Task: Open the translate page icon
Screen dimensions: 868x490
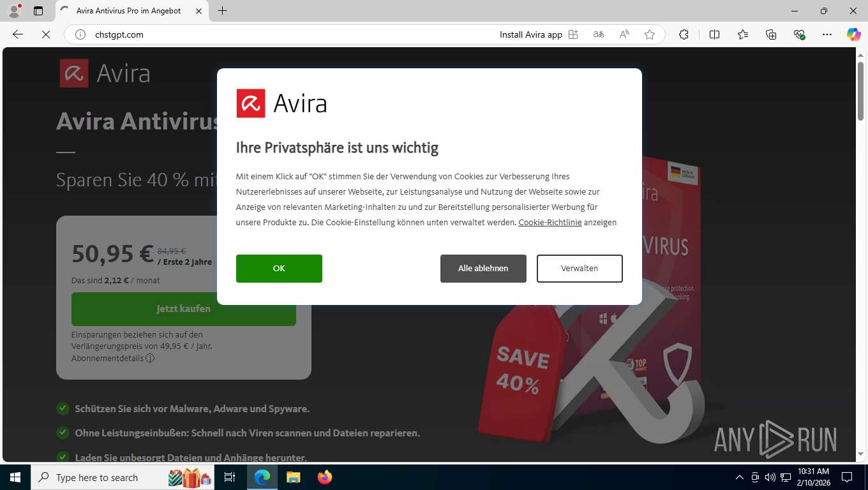Action: (599, 34)
